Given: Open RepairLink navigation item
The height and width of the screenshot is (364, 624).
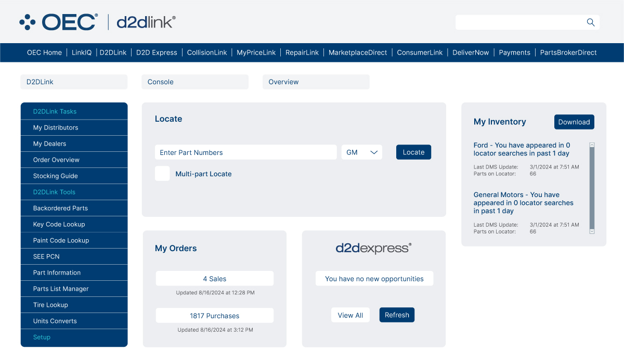Looking at the screenshot, I should click(x=302, y=53).
